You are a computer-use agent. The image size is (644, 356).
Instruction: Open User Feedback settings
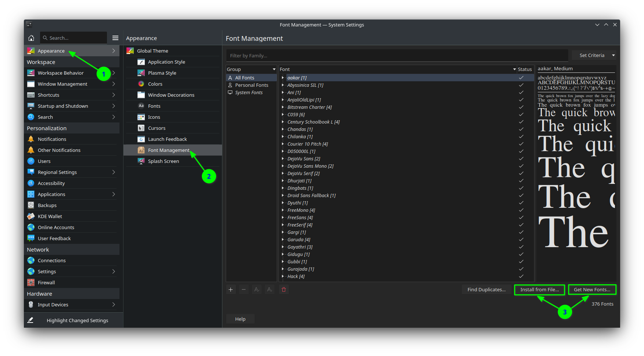[72, 238]
